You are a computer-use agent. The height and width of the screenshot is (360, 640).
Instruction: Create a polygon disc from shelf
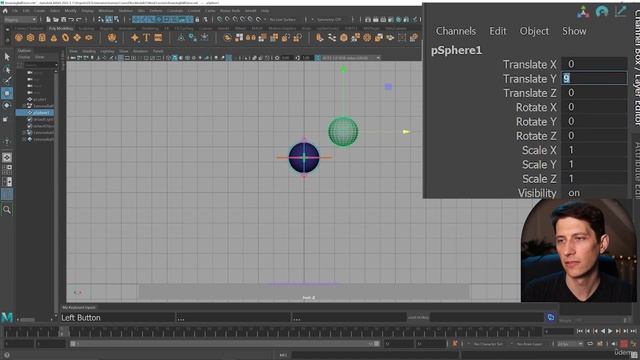click(89, 38)
